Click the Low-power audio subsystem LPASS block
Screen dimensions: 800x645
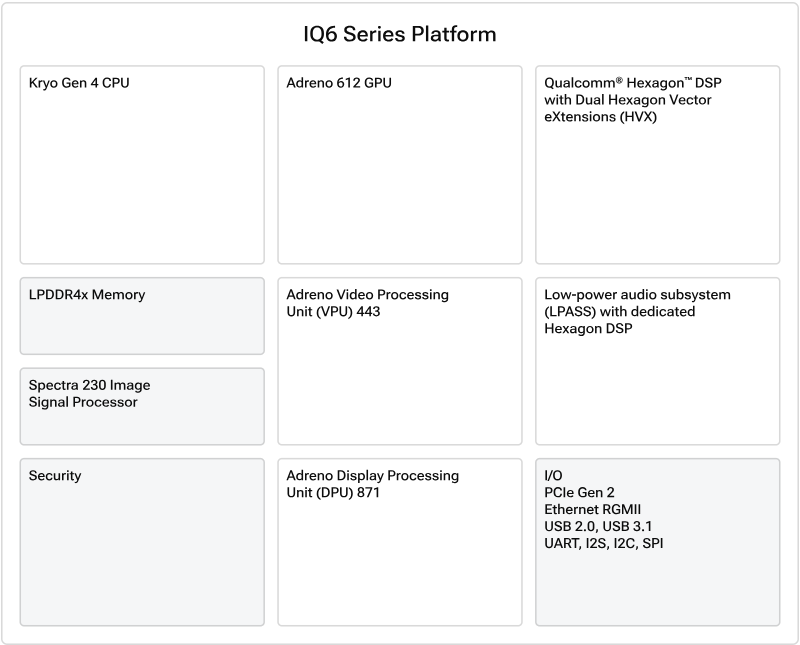pyautogui.click(x=658, y=361)
